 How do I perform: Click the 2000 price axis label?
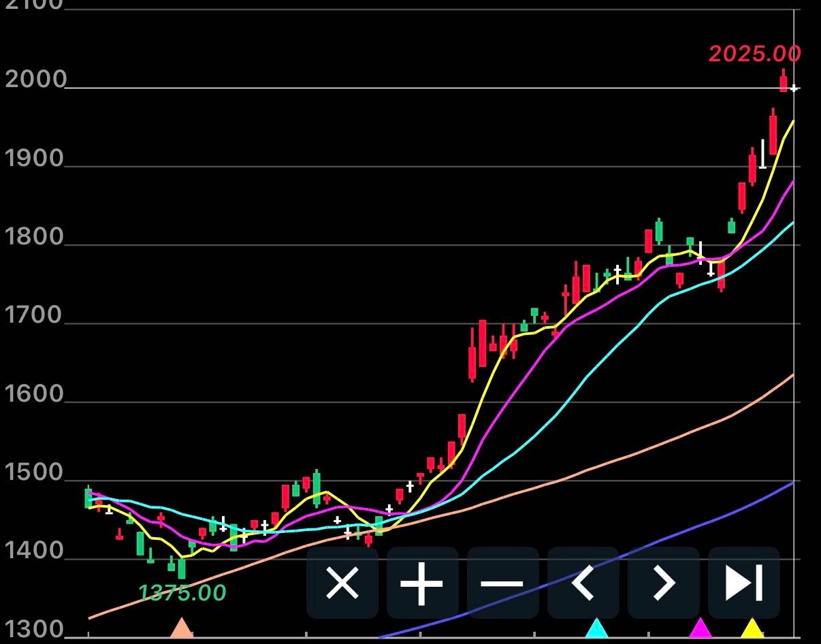tap(36, 80)
